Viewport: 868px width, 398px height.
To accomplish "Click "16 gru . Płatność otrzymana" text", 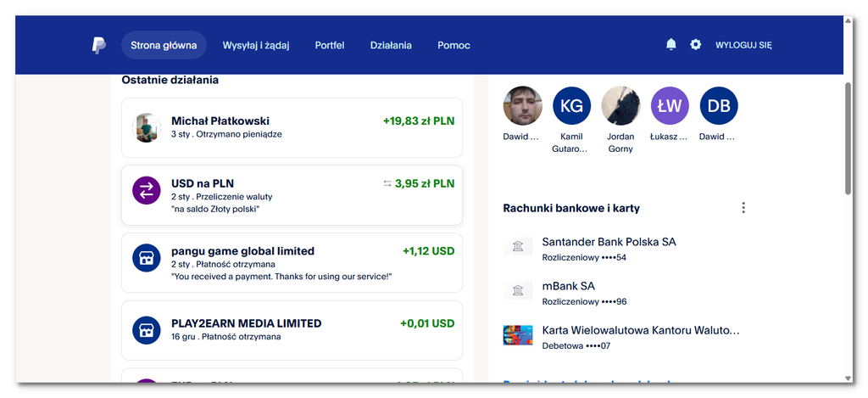I will (225, 336).
